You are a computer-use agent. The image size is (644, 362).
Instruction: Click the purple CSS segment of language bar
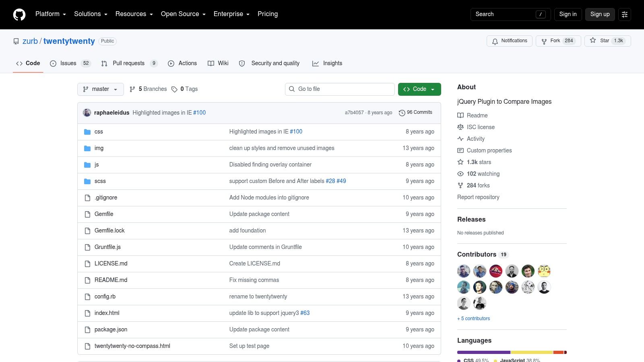coord(484,352)
